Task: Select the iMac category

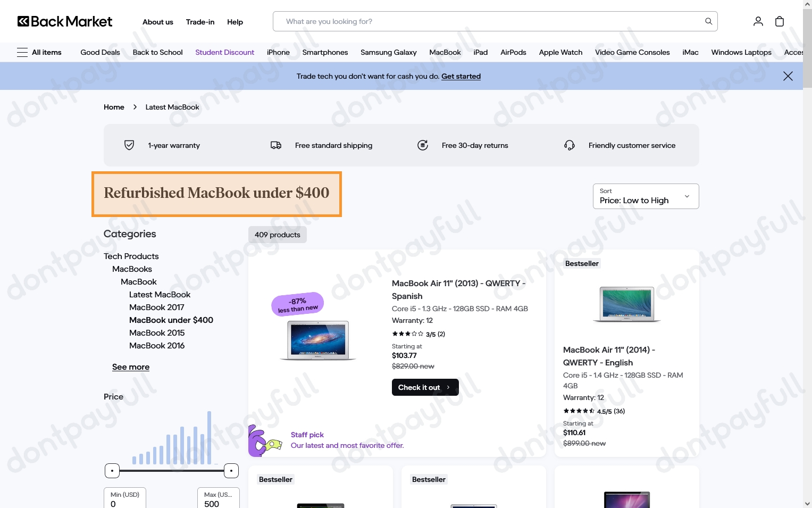Action: (x=690, y=52)
